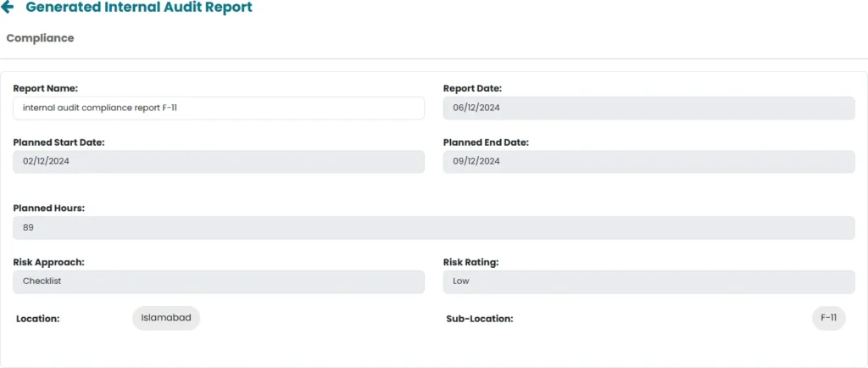Screen dimensions: 868x368
Task: Click the Risk Approach label
Action: (x=48, y=262)
